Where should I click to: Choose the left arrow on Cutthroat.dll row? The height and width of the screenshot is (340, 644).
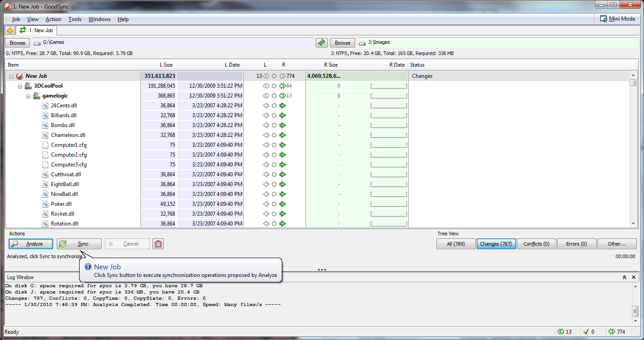266,174
